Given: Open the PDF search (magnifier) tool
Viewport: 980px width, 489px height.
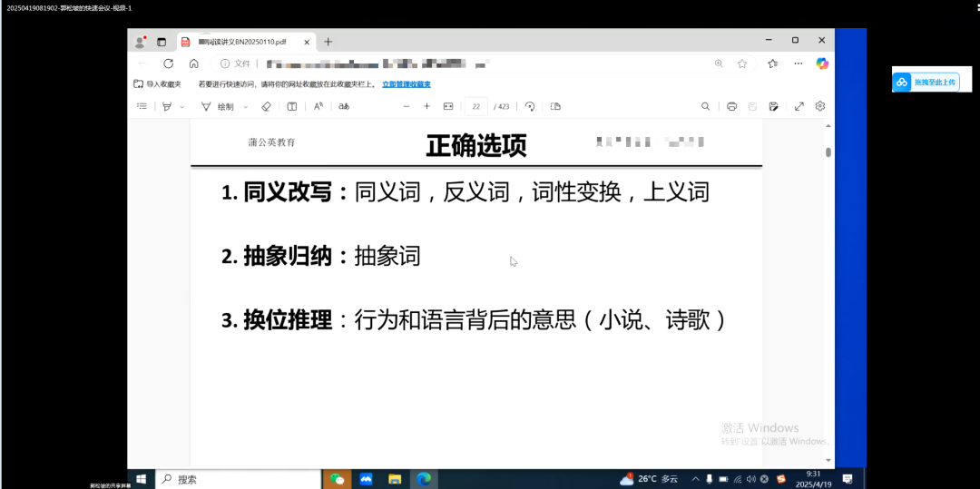Looking at the screenshot, I should [x=705, y=106].
